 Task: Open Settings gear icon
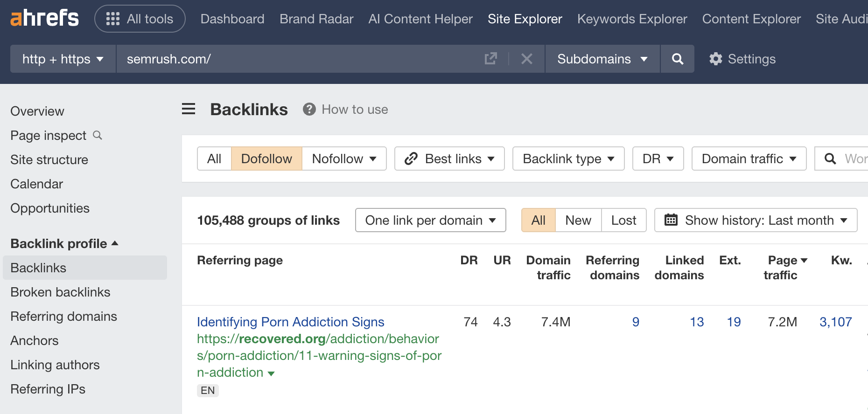[x=716, y=59]
